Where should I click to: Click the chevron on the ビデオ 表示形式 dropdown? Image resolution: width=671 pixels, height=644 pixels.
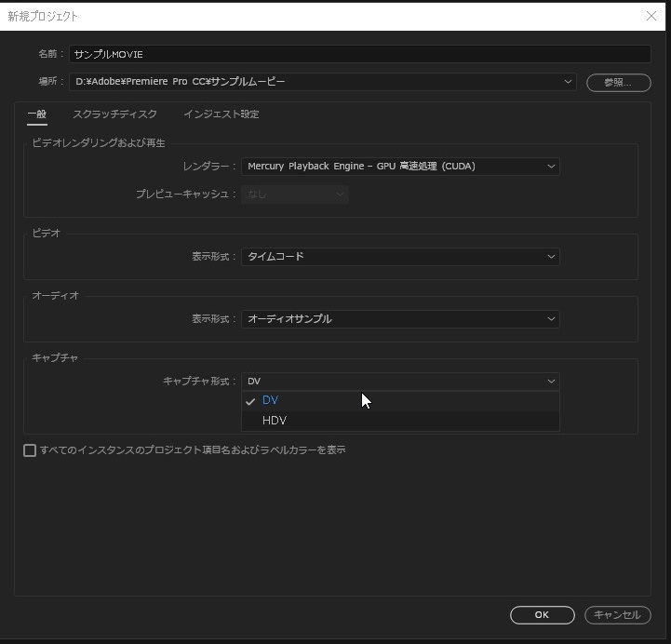pos(551,257)
